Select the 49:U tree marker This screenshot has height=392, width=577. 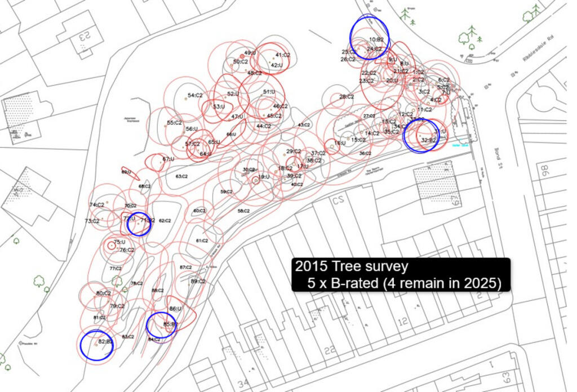250,53
